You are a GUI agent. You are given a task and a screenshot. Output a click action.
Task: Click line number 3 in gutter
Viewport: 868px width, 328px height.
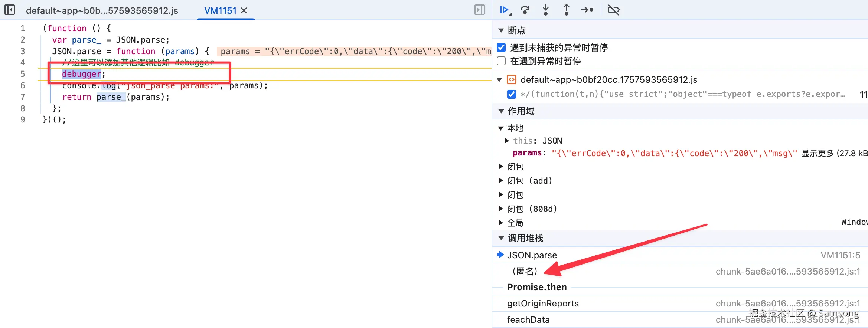pyautogui.click(x=23, y=51)
